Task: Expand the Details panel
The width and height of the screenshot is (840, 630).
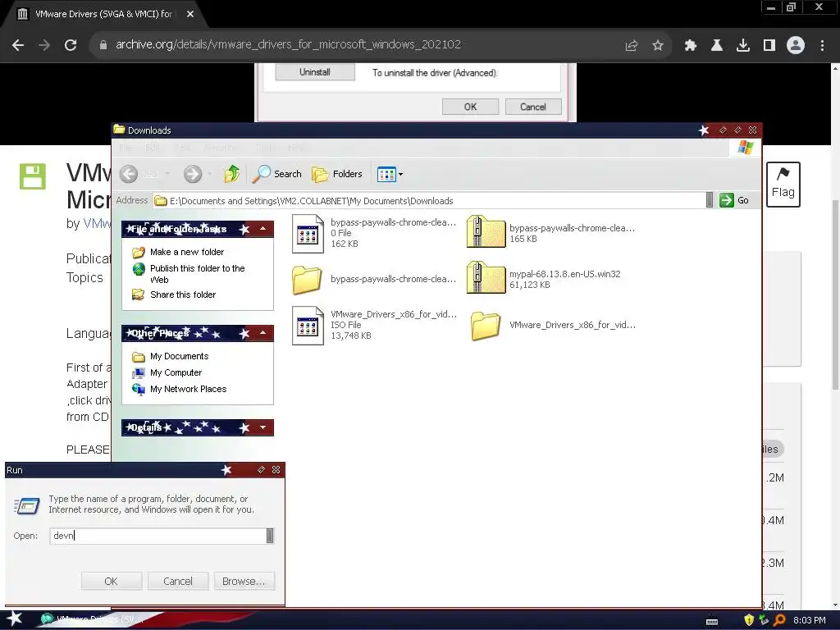Action: [263, 427]
